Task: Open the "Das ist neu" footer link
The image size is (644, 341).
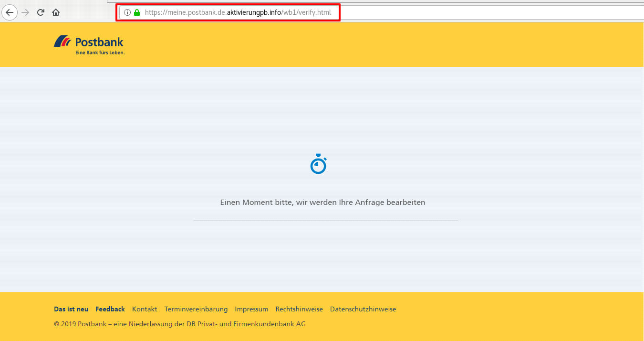Action: point(71,309)
